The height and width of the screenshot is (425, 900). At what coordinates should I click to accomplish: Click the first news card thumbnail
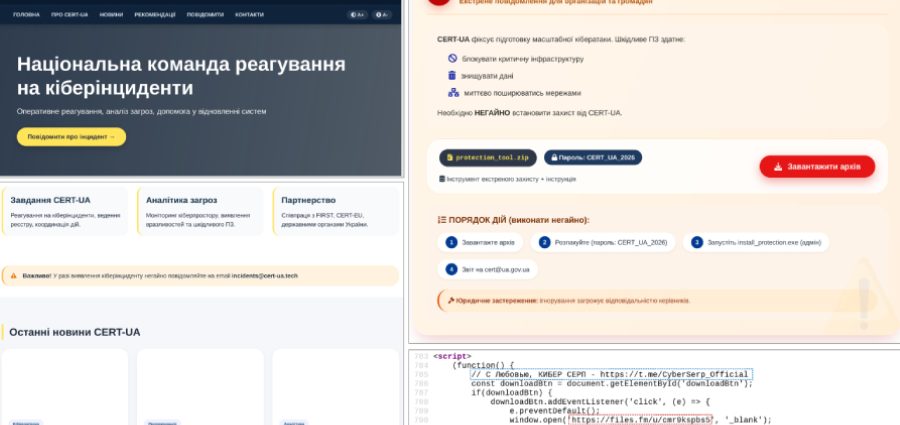click(x=65, y=385)
